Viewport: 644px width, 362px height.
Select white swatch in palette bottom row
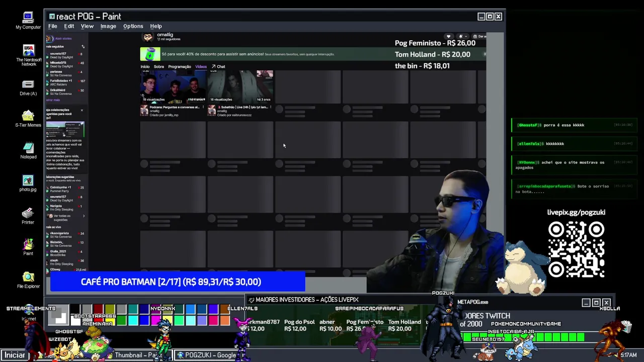click(75, 320)
